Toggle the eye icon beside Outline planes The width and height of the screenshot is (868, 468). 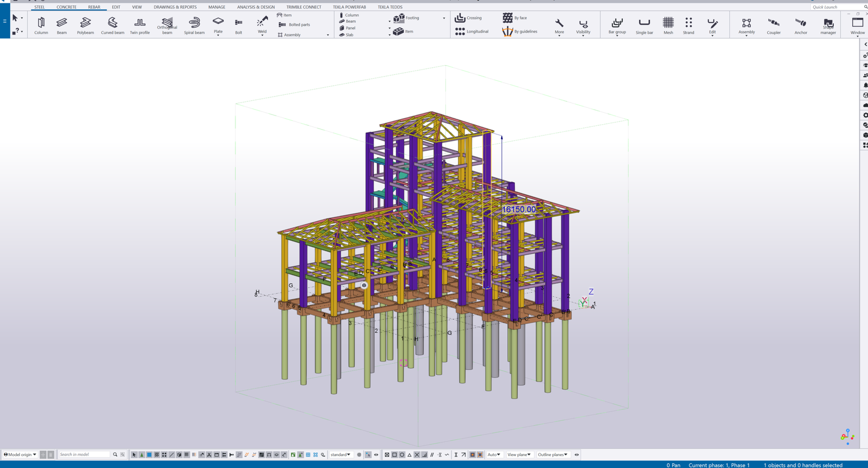tap(577, 454)
